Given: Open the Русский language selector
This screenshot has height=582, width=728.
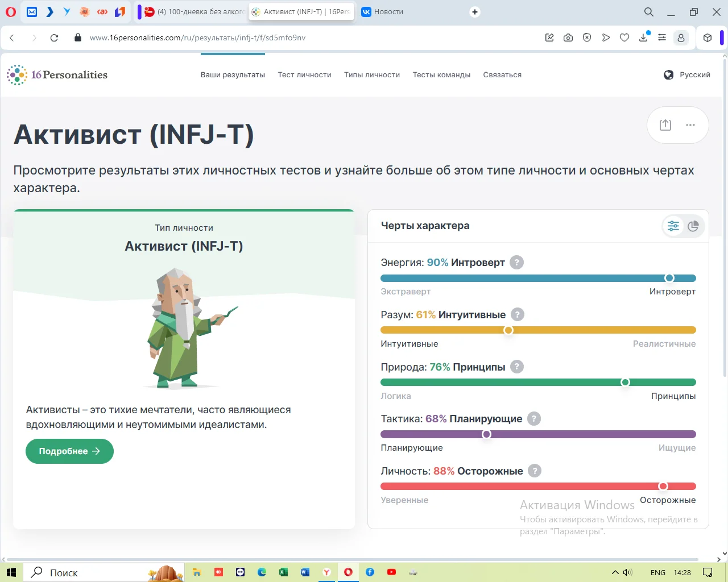Looking at the screenshot, I should [687, 75].
